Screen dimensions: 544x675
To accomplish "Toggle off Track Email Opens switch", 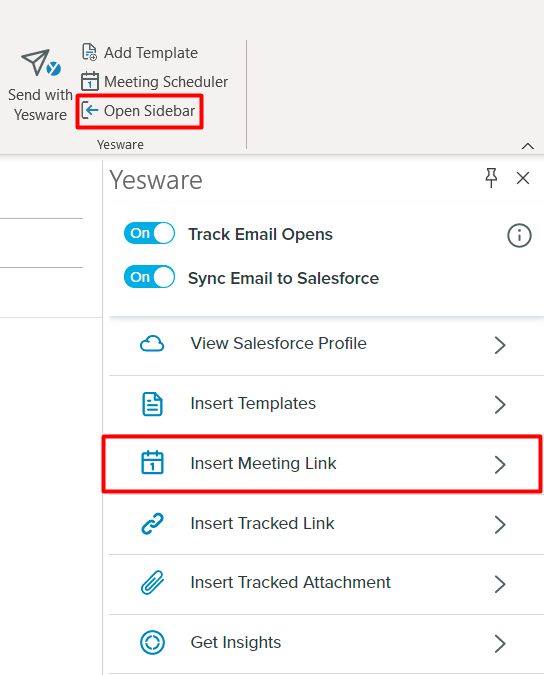I will [x=149, y=233].
